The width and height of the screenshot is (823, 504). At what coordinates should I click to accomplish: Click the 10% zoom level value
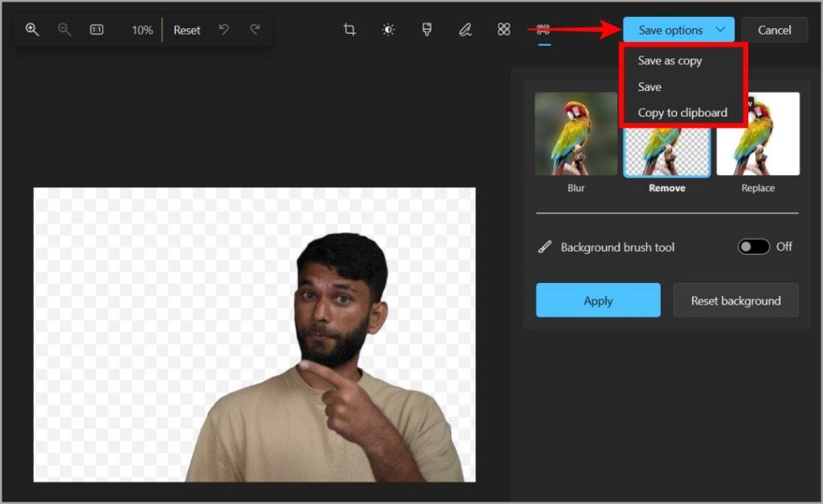point(142,31)
